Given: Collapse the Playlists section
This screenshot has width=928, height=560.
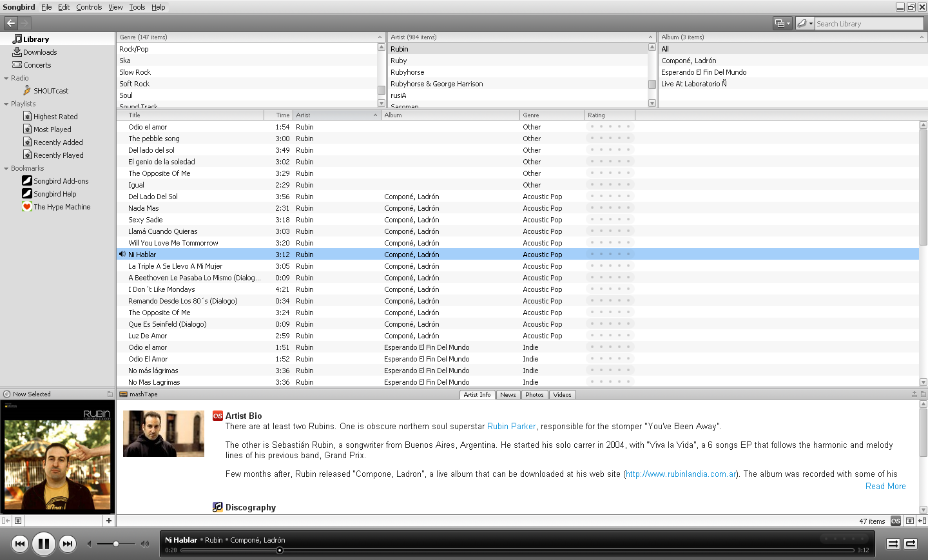Looking at the screenshot, I should (6, 104).
